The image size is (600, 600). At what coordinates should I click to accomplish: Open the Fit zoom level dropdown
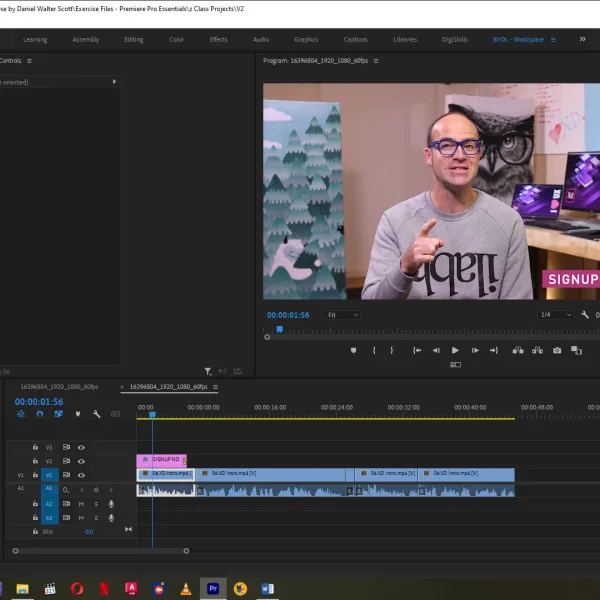pyautogui.click(x=342, y=315)
